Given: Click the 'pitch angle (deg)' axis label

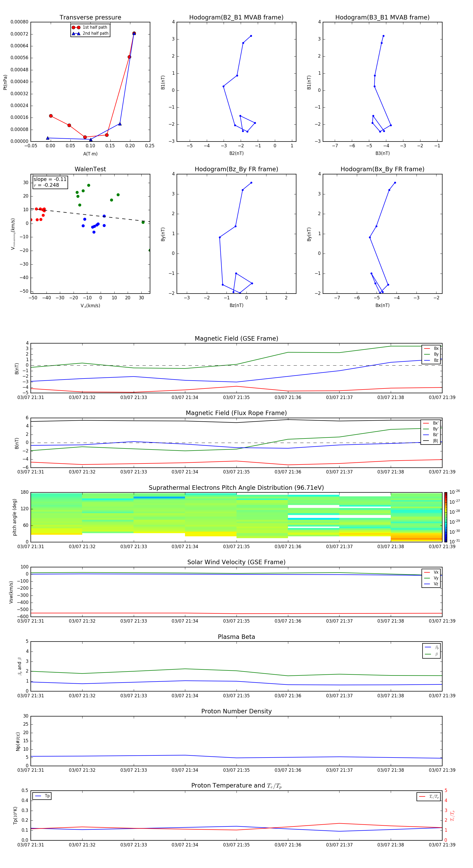Looking at the screenshot, I should 14,517.
